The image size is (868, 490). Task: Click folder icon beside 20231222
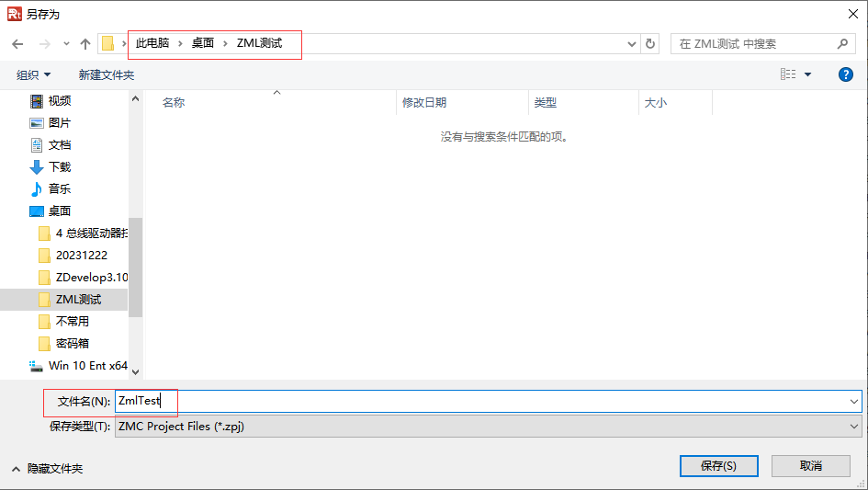pos(45,256)
